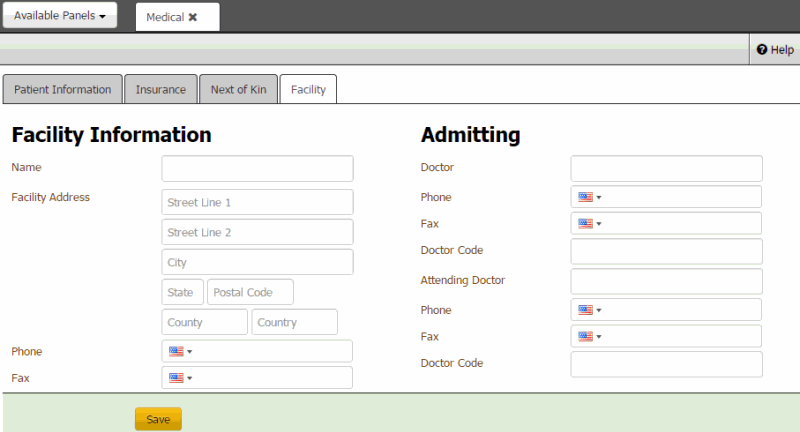
Task: Choose country flag for Attending Doctor Fax
Action: 589,336
